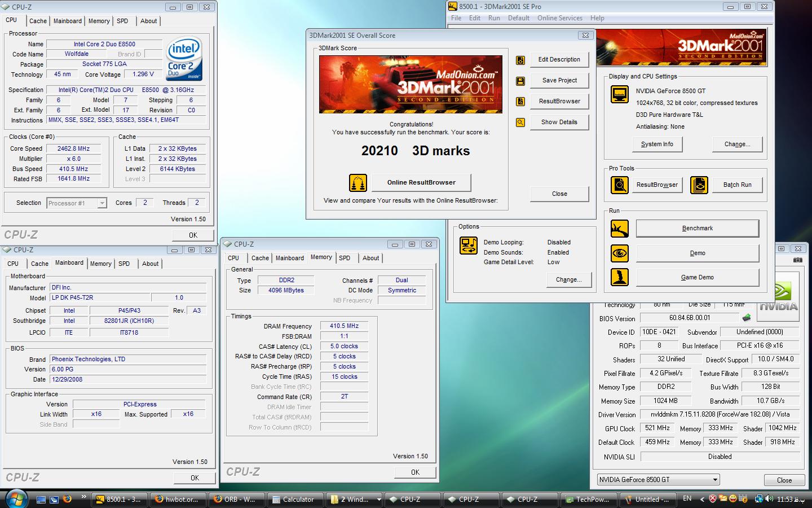Click the Close button in GPU-Z

point(784,480)
